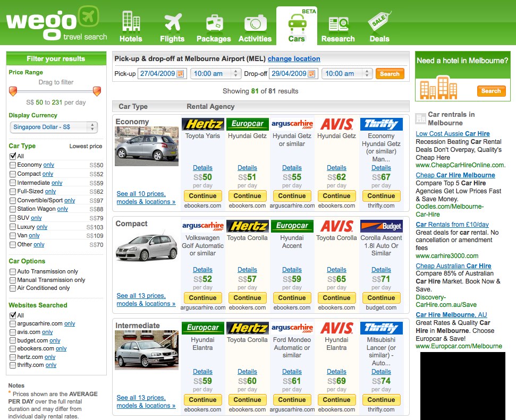516x420 pixels.
Task: Check the SUV car type checkbox
Action: [13, 218]
